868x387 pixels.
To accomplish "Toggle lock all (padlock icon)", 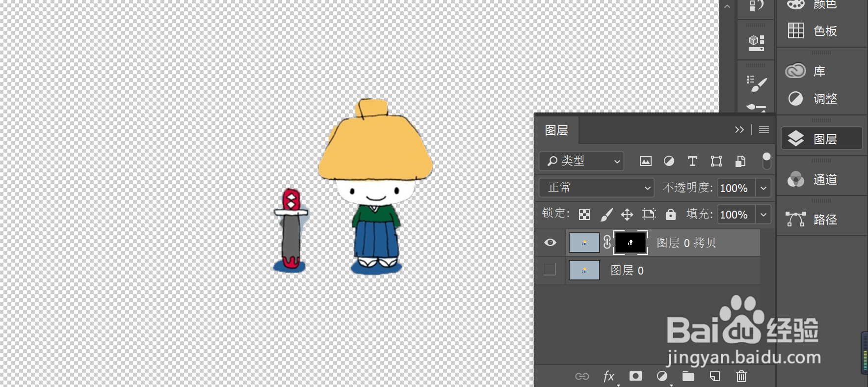I will point(671,214).
